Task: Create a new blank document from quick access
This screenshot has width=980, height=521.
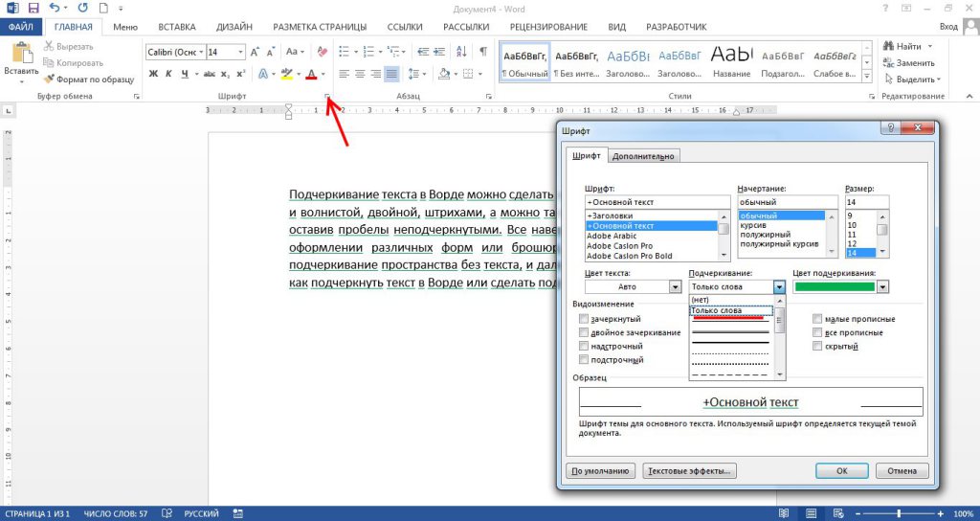Action: [x=102, y=9]
